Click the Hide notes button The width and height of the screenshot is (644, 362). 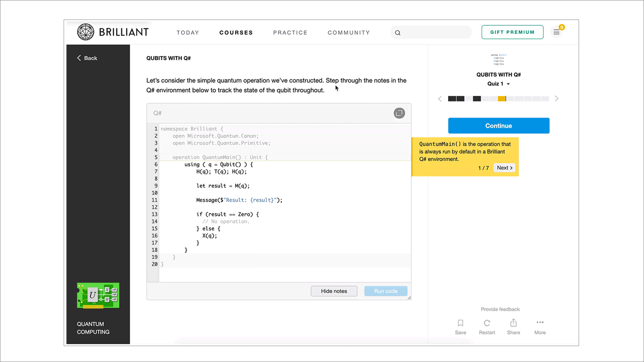tap(334, 291)
